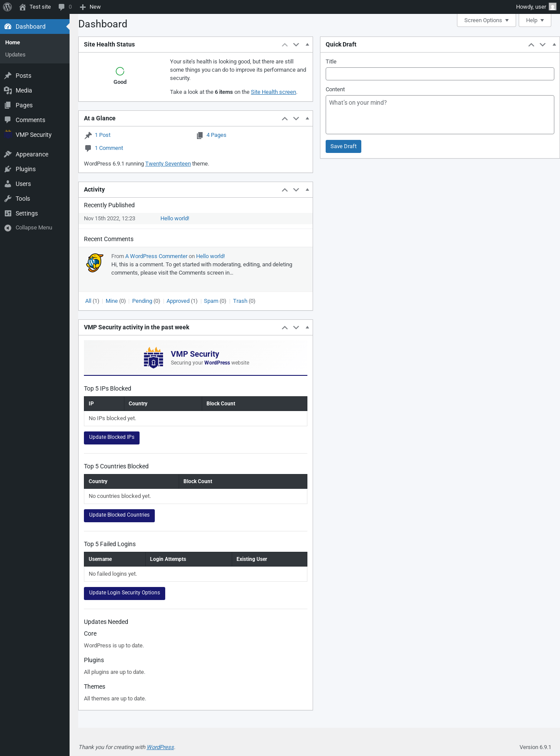The image size is (560, 756).
Task: Go to the Updates submenu item
Action: [15, 55]
